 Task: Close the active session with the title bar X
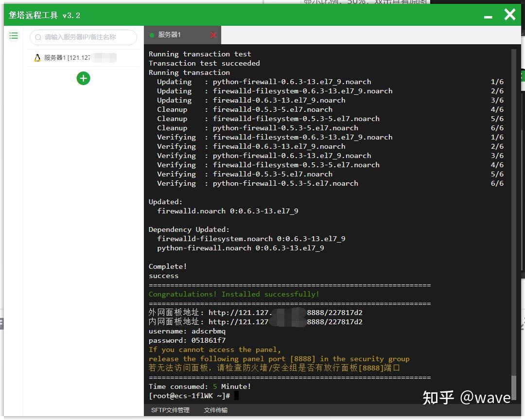click(x=509, y=14)
